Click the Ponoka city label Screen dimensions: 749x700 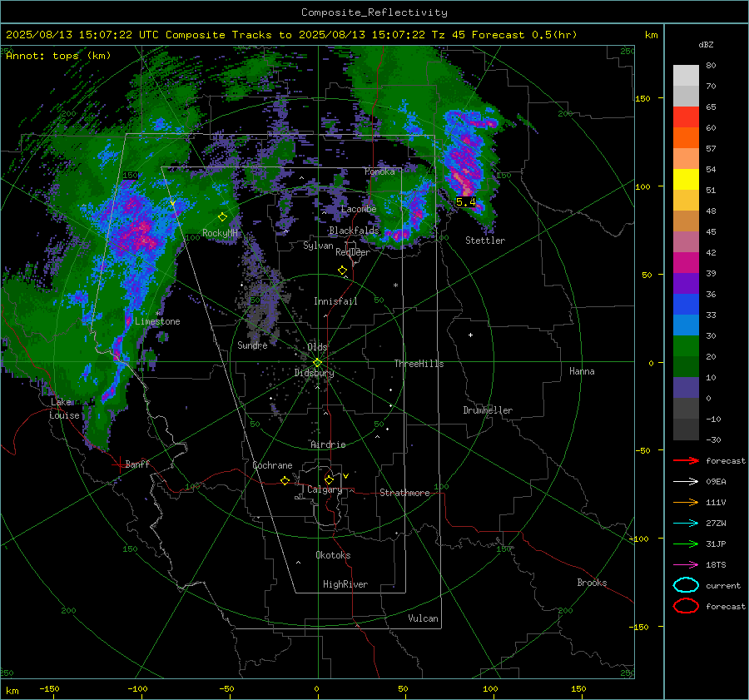point(379,172)
